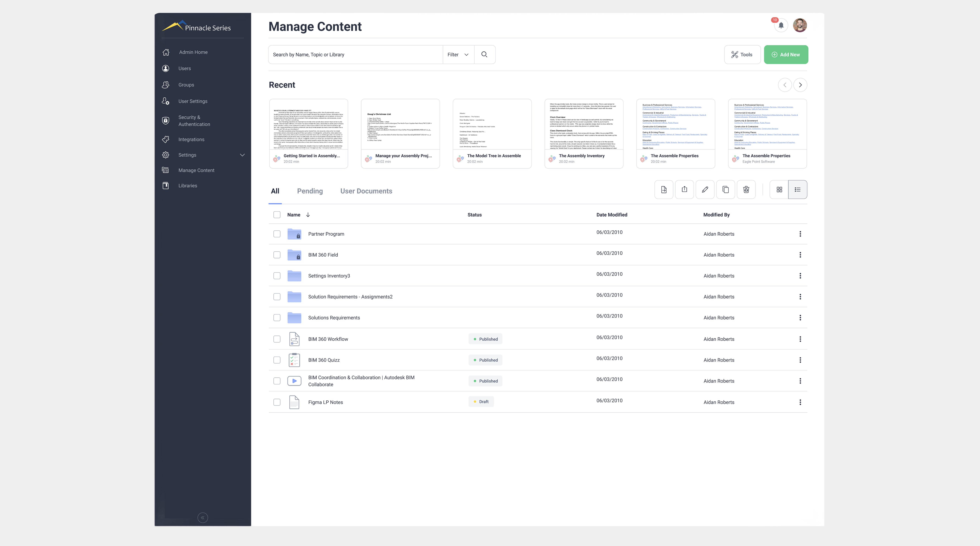Image resolution: width=980 pixels, height=546 pixels.
Task: Open the BIM 360 Workflow item
Action: pyautogui.click(x=328, y=339)
